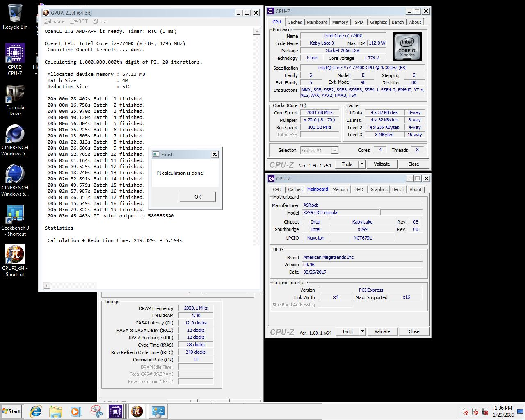Close the Finish dialog with X
This screenshot has width=525, height=420.
(215, 154)
